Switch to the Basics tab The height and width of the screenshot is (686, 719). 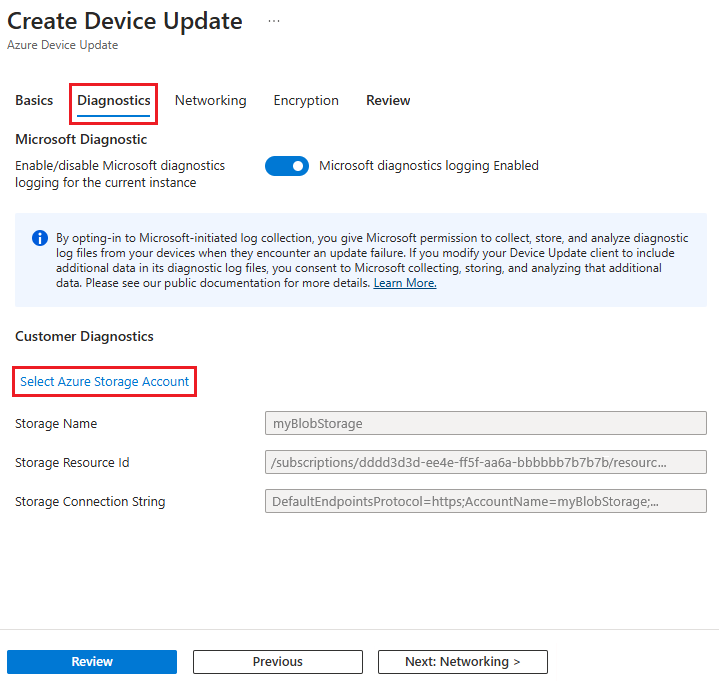click(34, 101)
